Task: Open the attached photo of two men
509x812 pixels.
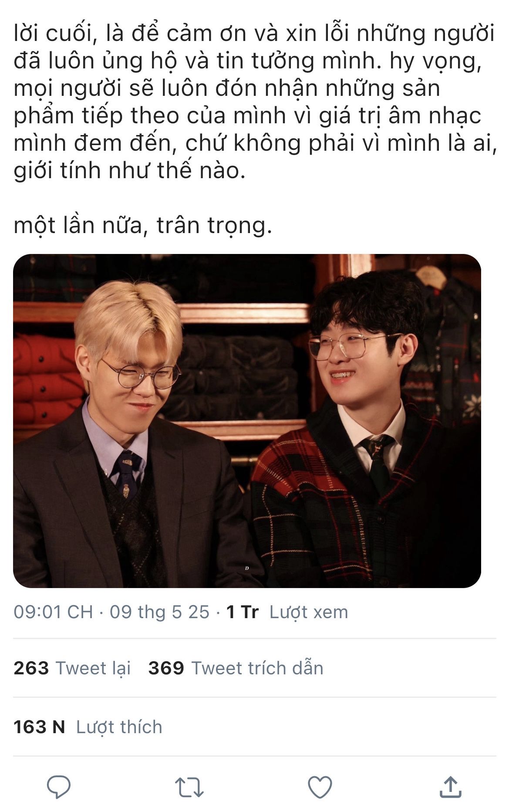Action: point(247,421)
